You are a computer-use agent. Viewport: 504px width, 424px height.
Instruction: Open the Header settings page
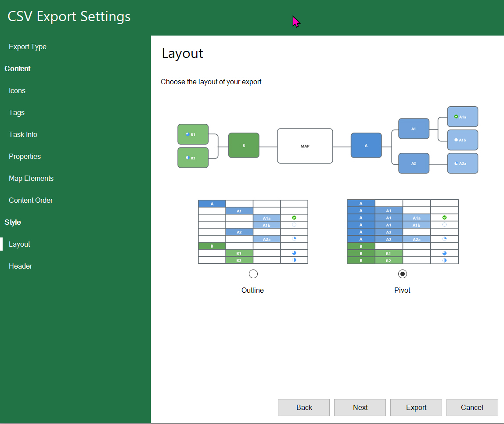pos(21,266)
